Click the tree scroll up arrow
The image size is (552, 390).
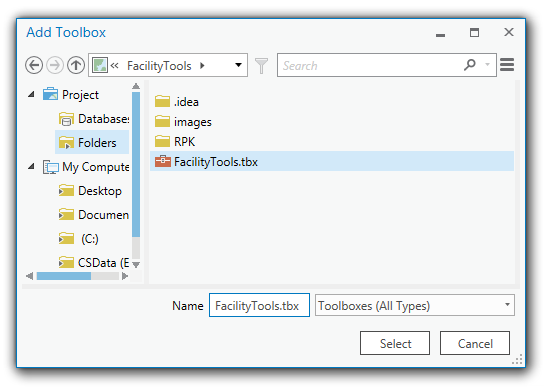(x=136, y=86)
